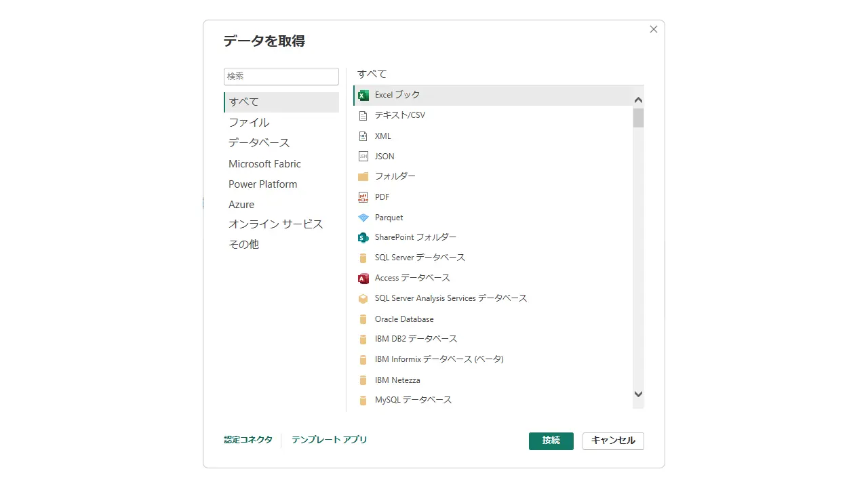
Task: Open the 認定コネクタ link
Action: click(x=248, y=440)
